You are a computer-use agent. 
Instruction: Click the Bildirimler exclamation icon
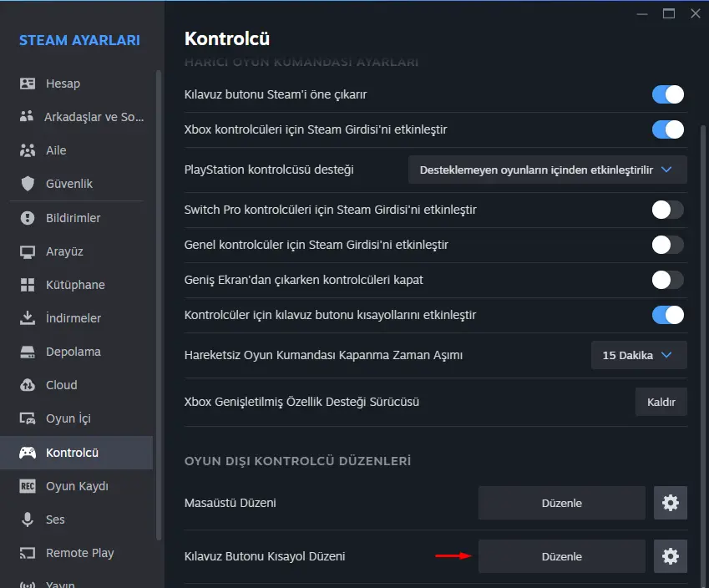[28, 218]
